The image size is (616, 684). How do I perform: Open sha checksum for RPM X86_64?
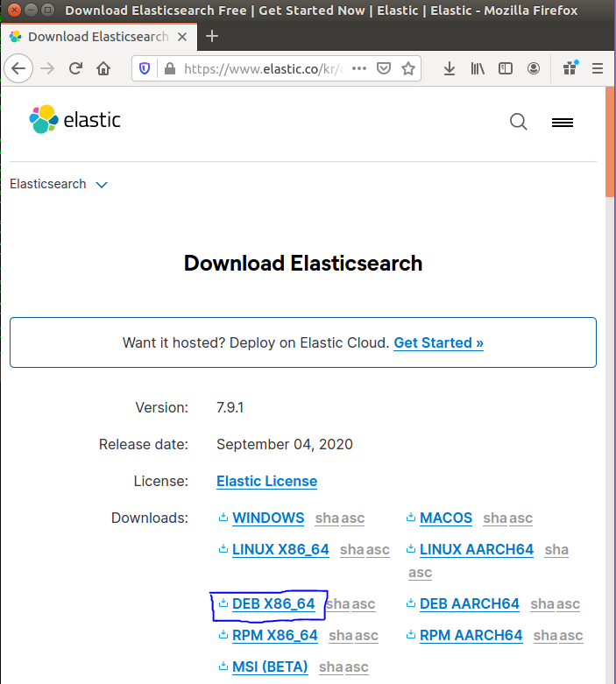pos(341,636)
